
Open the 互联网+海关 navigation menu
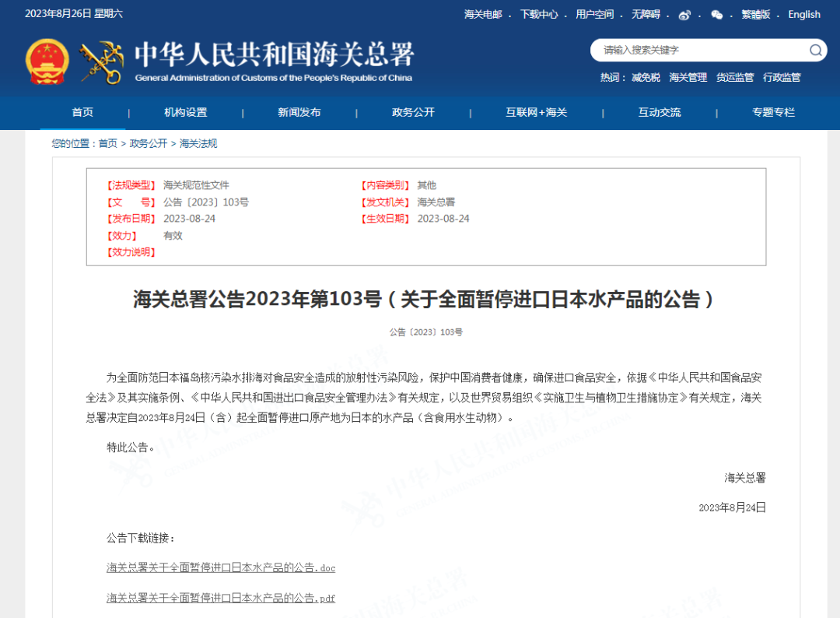tap(537, 112)
